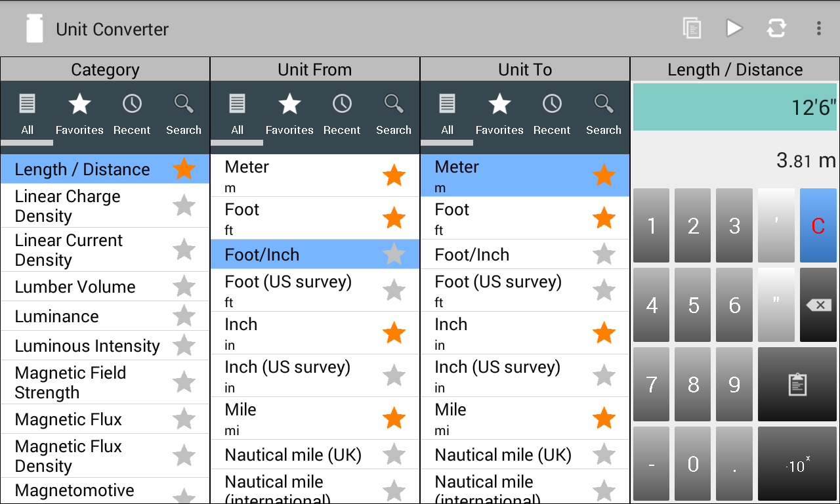Viewport: 840px width, 504px height.
Task: Tap the clipboard paste key on keypad
Action: pyautogui.click(x=797, y=385)
